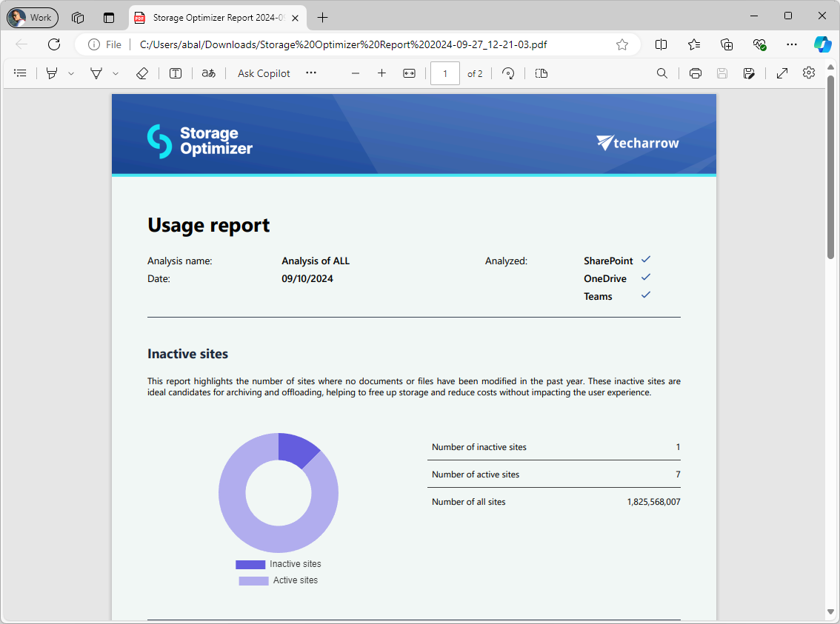The image size is (840, 624).
Task: Open the table of contents pane
Action: [20, 73]
